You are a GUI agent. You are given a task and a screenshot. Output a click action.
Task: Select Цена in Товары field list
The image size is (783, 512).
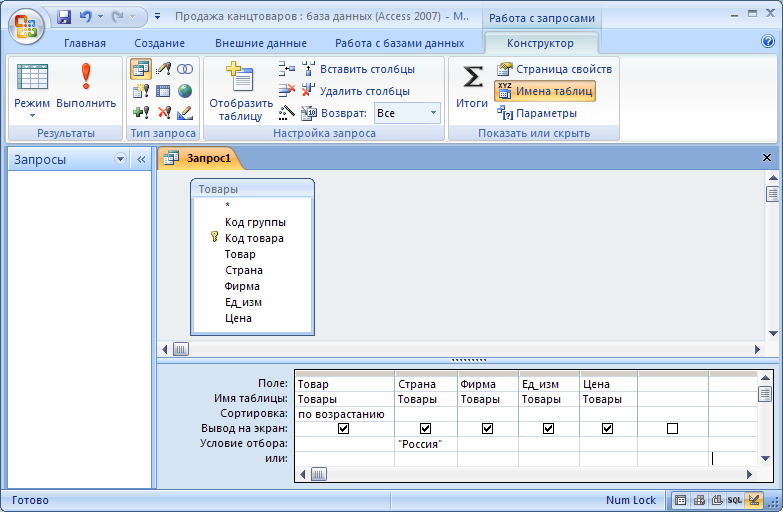point(238,318)
